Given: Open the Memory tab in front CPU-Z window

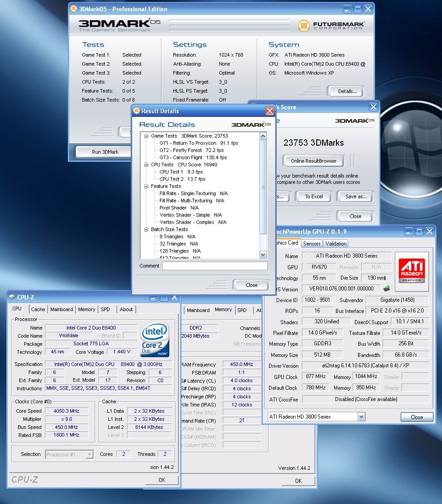Looking at the screenshot, I should click(87, 309).
